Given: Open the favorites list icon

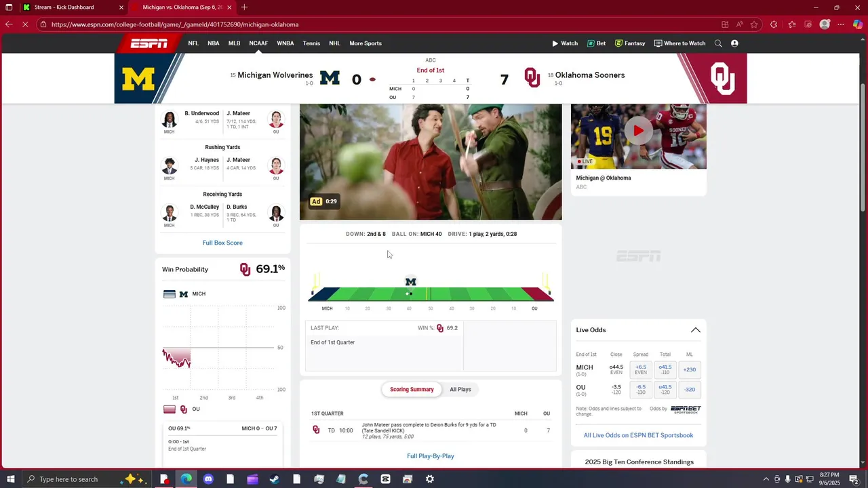Looking at the screenshot, I should point(791,24).
